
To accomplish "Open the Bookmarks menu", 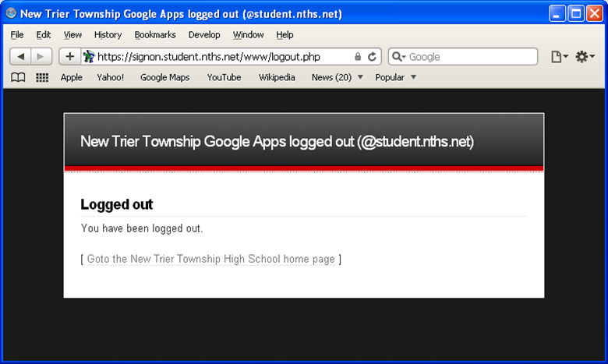I will [x=155, y=35].
